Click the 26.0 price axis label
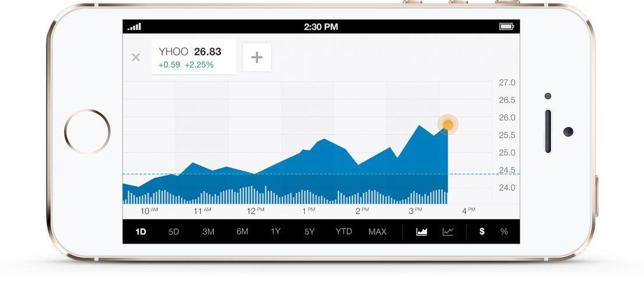644x294 pixels. 507,118
